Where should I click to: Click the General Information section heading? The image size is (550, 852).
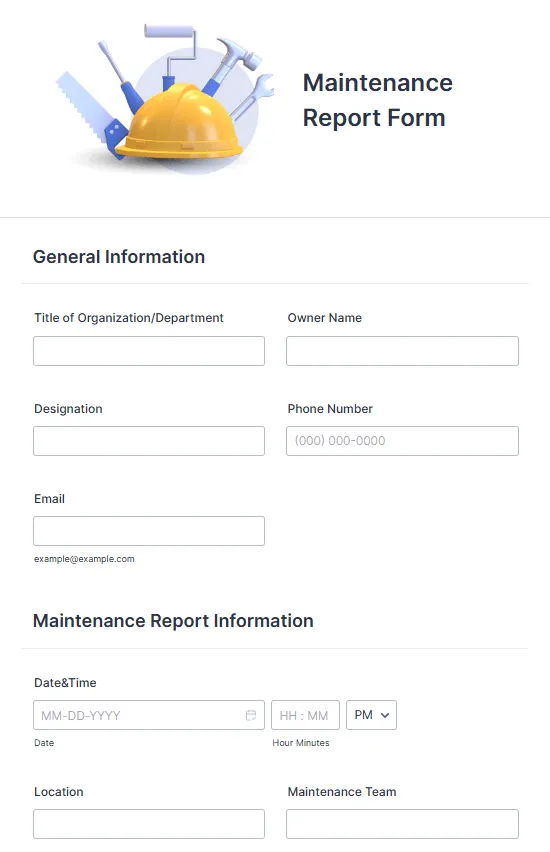click(119, 256)
